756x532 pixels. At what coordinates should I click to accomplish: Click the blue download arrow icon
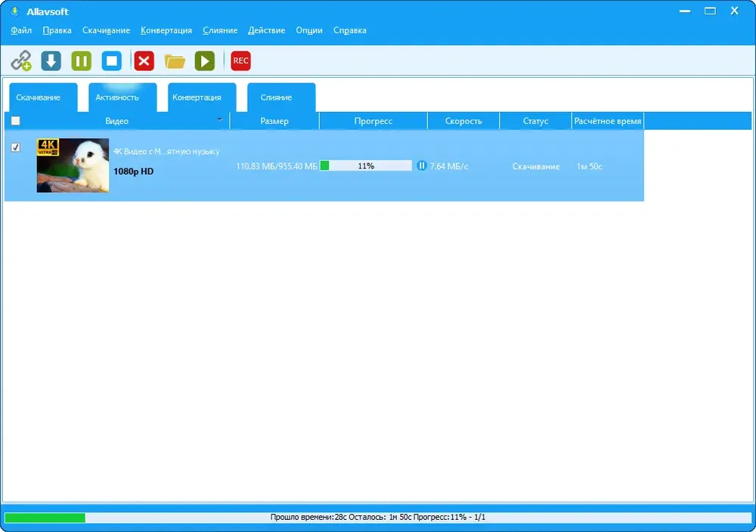[x=51, y=60]
